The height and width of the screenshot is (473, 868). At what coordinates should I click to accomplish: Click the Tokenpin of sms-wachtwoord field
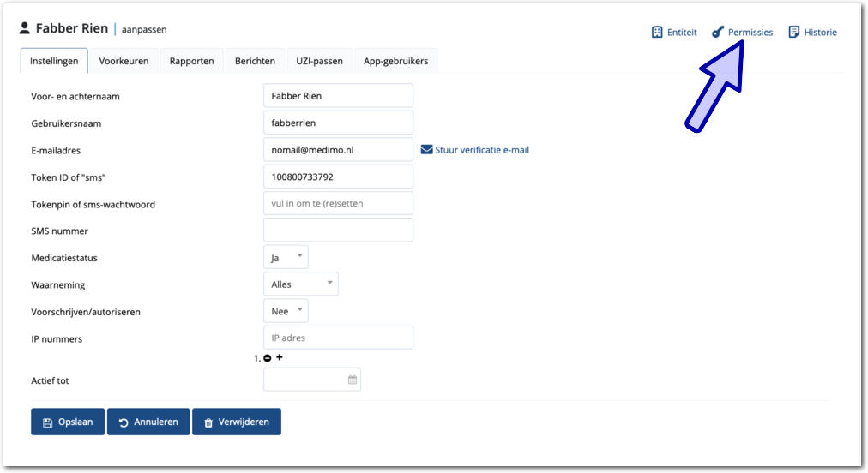point(338,203)
